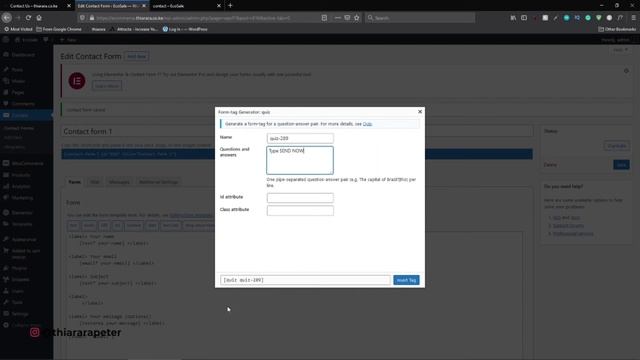Open the Other Bookmarks folder

point(617,29)
